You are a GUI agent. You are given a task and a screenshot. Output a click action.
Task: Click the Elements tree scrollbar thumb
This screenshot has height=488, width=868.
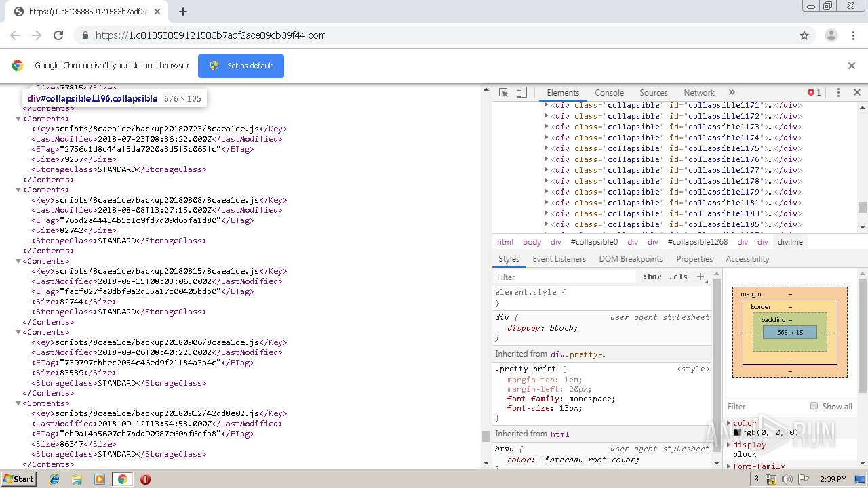(x=863, y=207)
